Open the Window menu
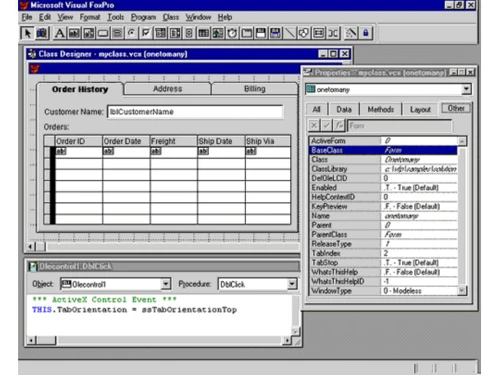500x375 pixels. click(x=198, y=17)
